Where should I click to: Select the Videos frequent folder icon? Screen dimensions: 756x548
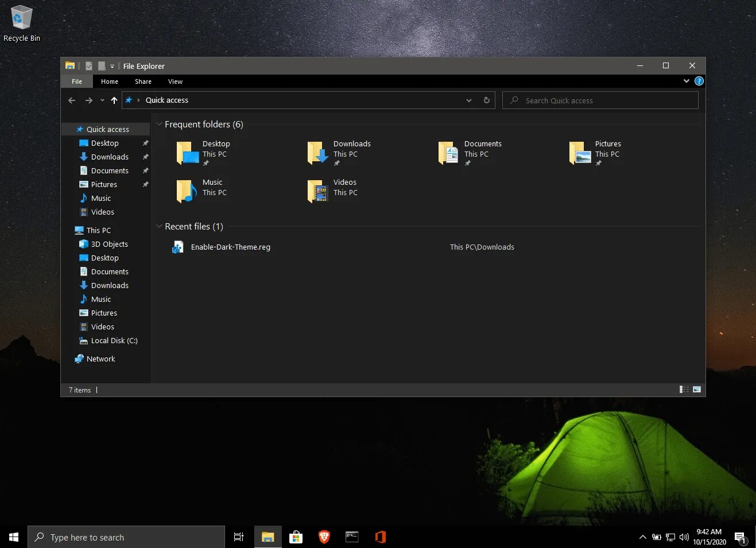tap(318, 191)
